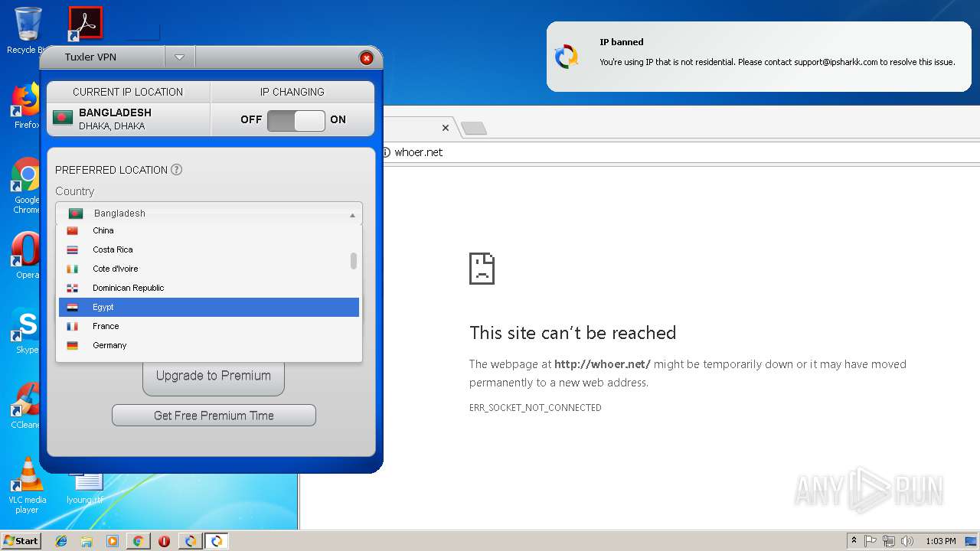980x551 pixels.
Task: Close the Tuxler VPN window
Action: [x=366, y=58]
